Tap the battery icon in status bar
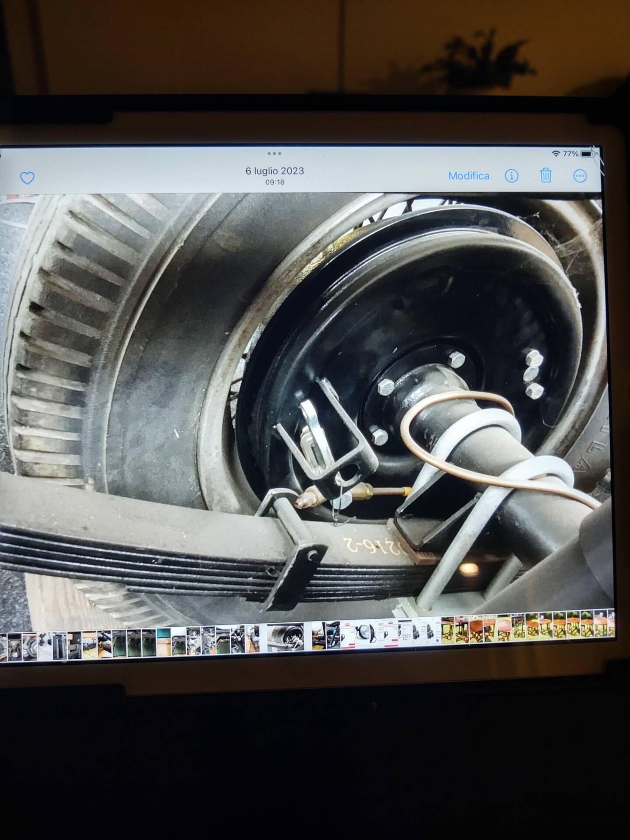The width and height of the screenshot is (630, 840). (587, 154)
